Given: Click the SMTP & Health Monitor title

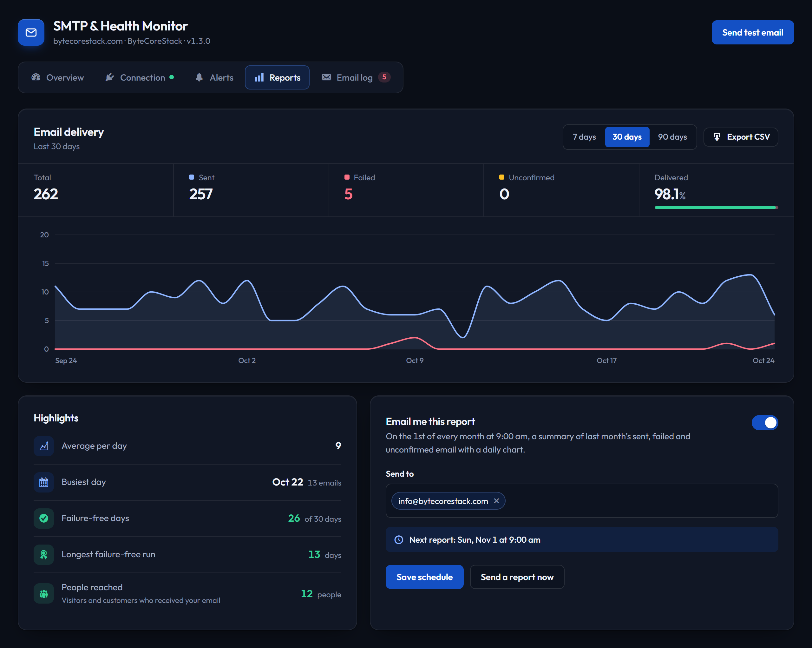Looking at the screenshot, I should point(121,26).
